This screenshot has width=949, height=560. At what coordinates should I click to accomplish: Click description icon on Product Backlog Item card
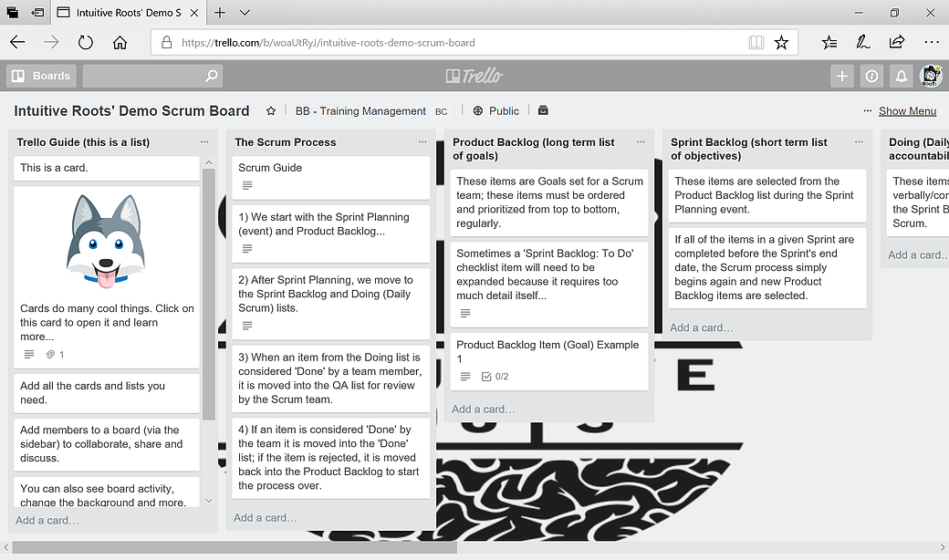pos(465,376)
